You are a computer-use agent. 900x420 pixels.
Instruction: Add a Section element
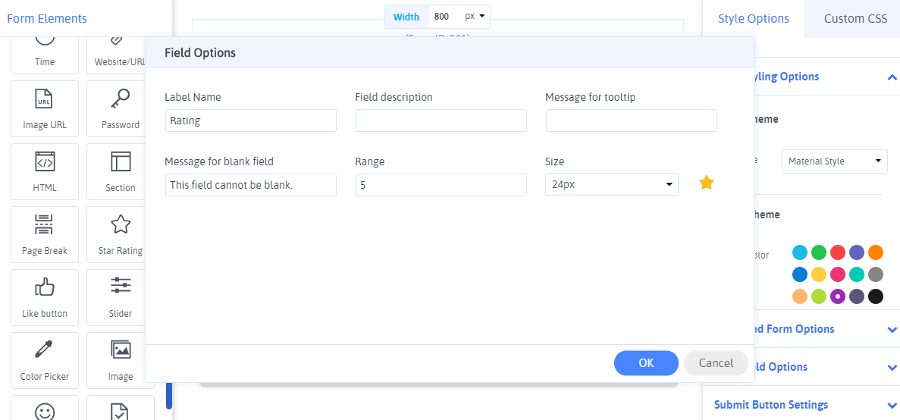(117, 172)
